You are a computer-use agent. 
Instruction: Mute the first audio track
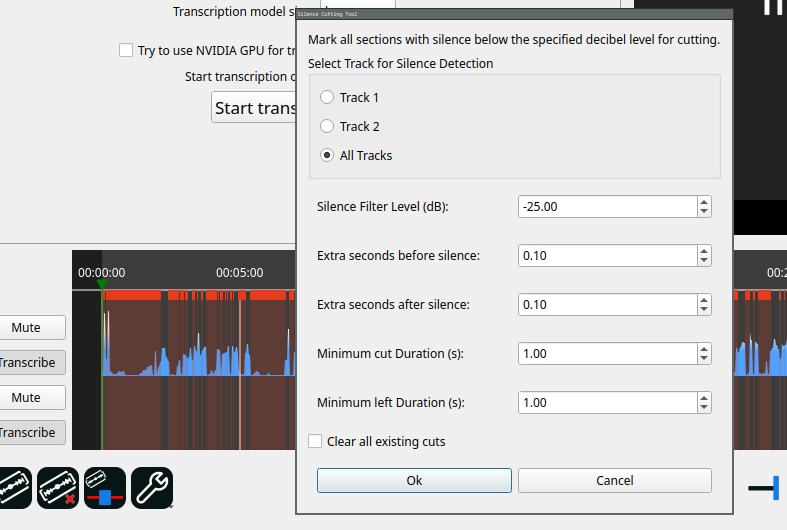pyautogui.click(x=27, y=328)
